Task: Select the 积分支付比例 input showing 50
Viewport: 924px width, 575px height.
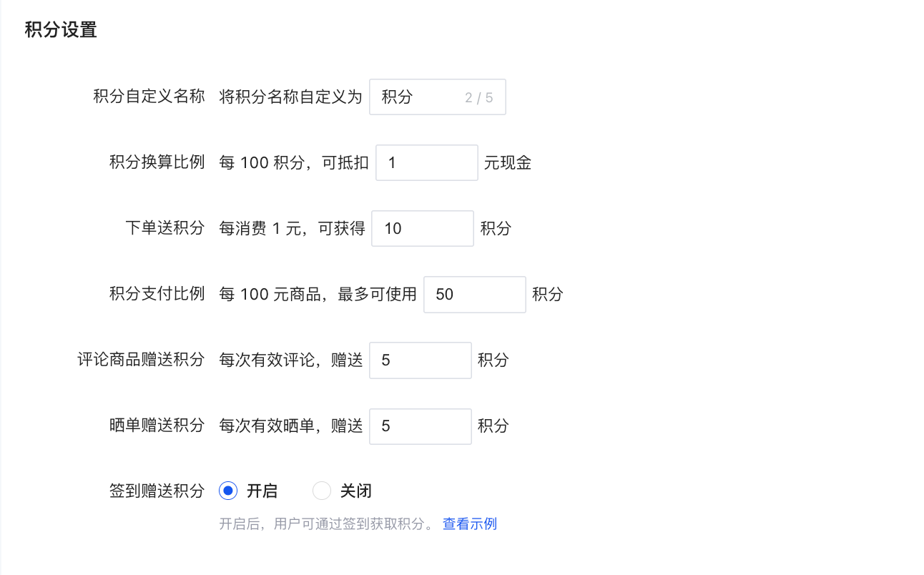Action: [474, 295]
